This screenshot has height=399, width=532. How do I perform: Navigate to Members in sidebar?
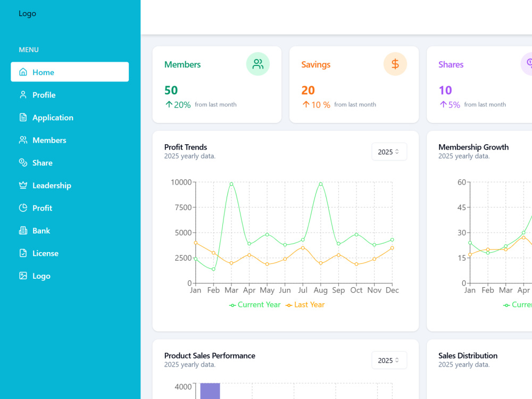tap(70, 140)
